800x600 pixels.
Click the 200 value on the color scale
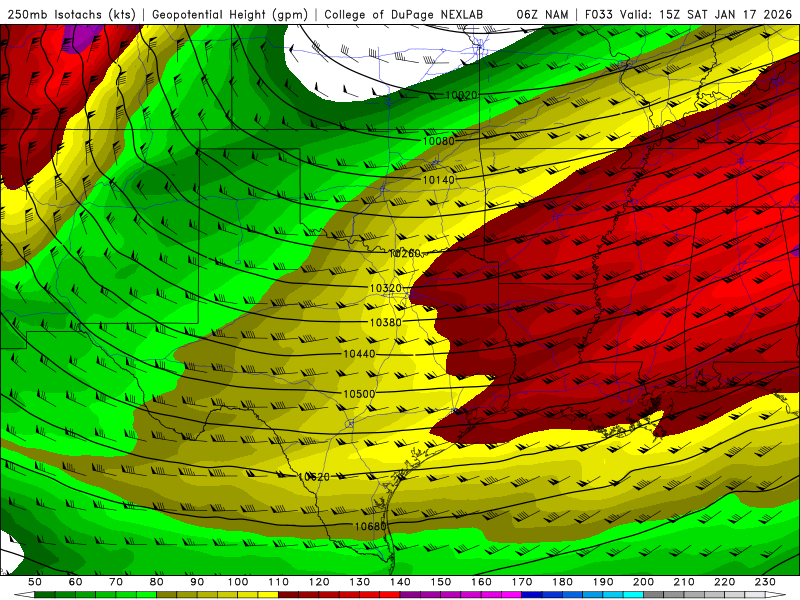click(x=643, y=582)
